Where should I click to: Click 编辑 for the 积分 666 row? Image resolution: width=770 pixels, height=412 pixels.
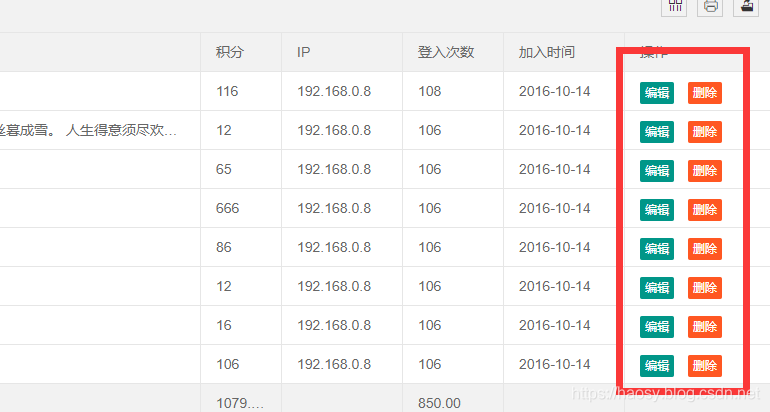click(x=657, y=210)
